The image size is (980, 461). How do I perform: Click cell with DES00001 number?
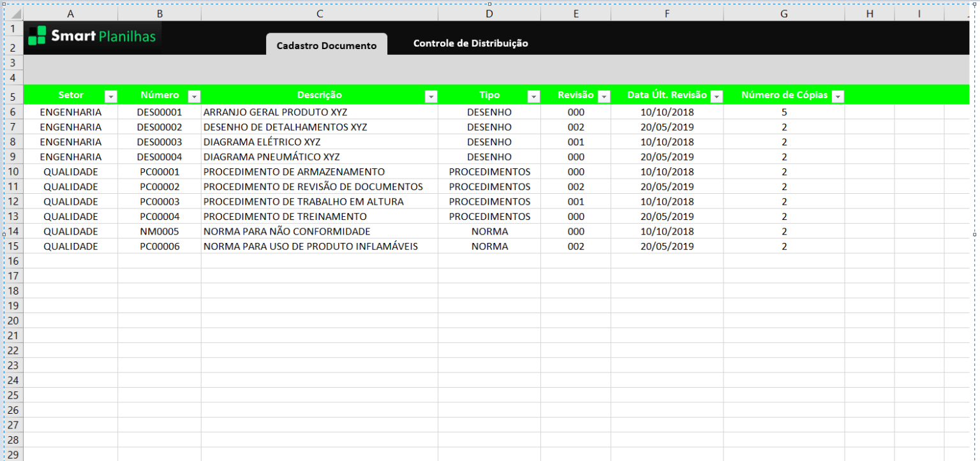(160, 112)
